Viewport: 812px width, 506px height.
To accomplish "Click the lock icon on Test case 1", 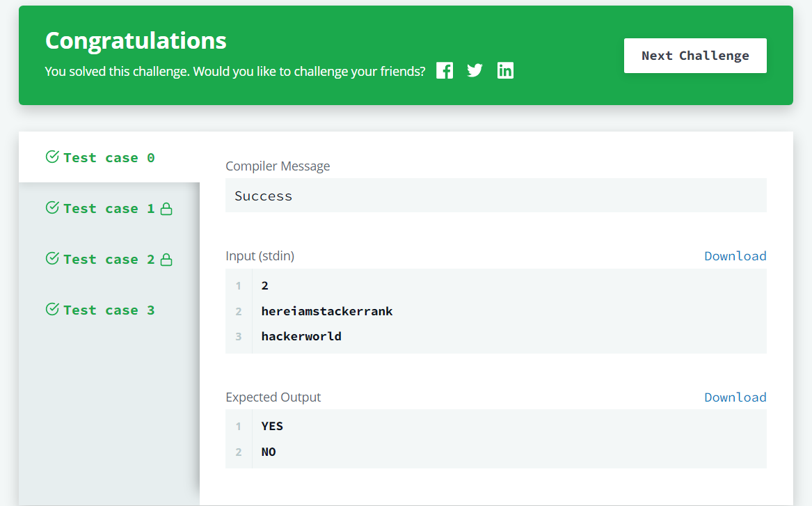I will (x=166, y=208).
